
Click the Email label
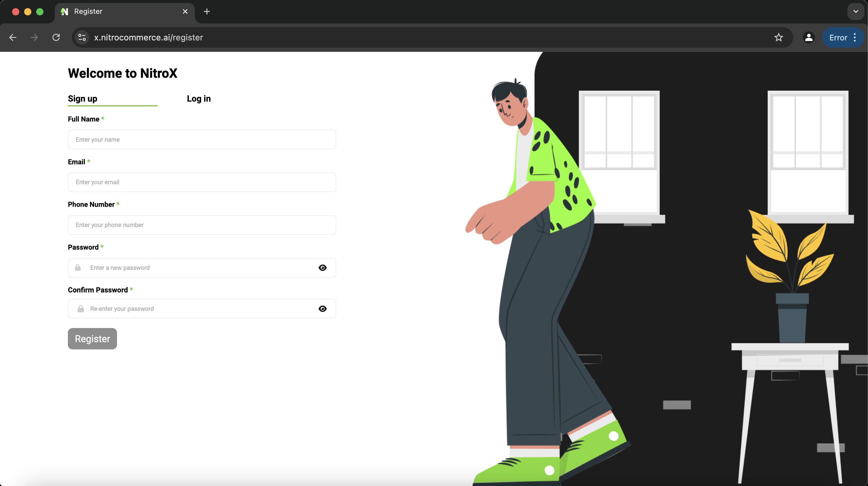point(77,162)
